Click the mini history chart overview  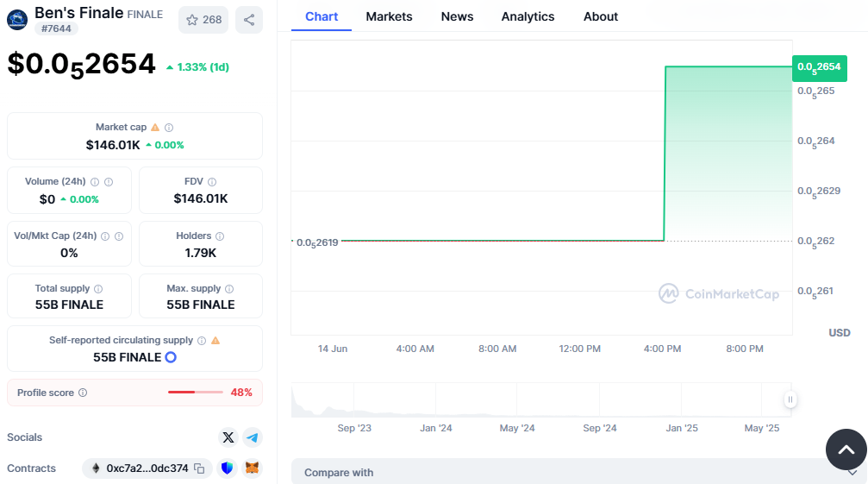pyautogui.click(x=541, y=399)
